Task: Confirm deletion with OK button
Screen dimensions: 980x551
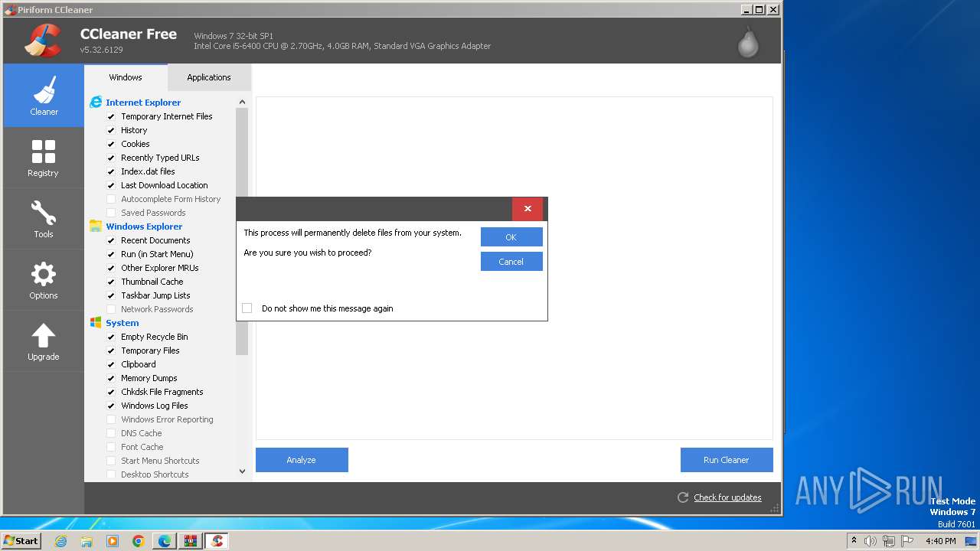Action: pos(511,237)
